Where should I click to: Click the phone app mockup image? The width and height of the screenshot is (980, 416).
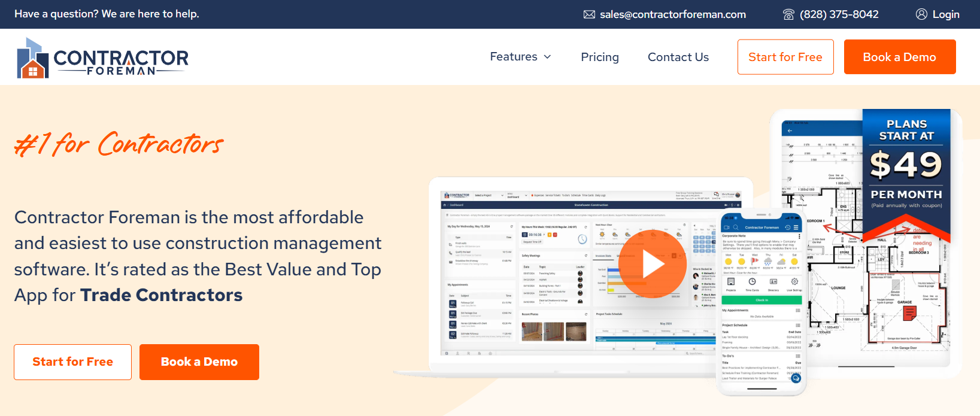point(762,303)
